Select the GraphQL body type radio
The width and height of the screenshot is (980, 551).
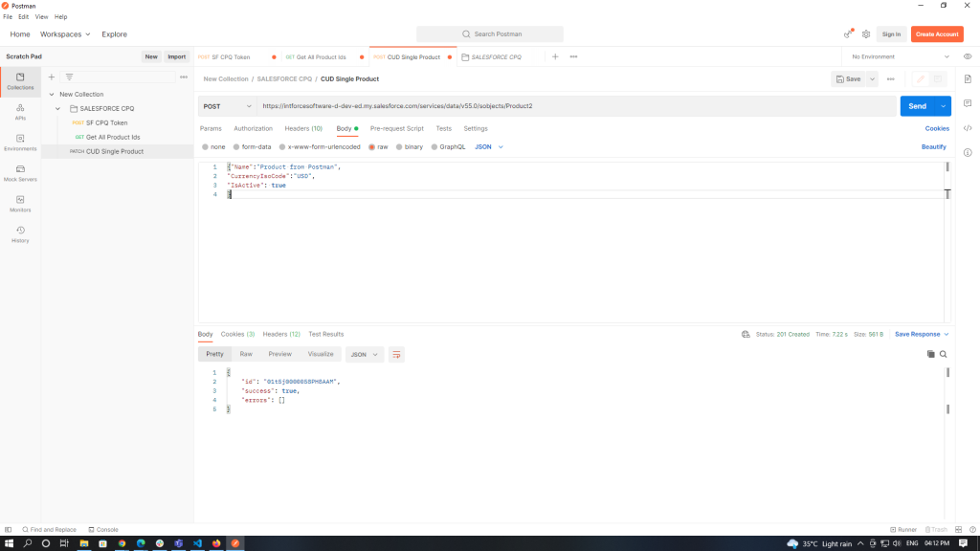(434, 146)
